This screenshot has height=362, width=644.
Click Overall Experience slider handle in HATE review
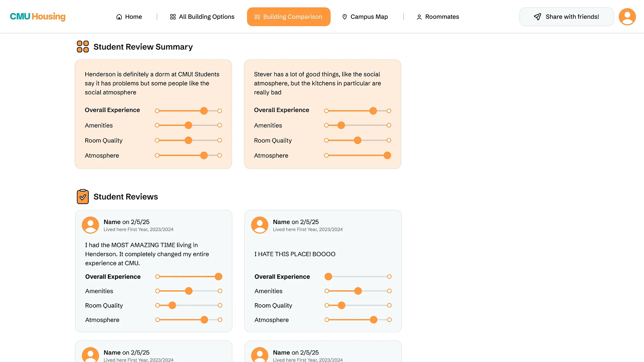click(328, 277)
